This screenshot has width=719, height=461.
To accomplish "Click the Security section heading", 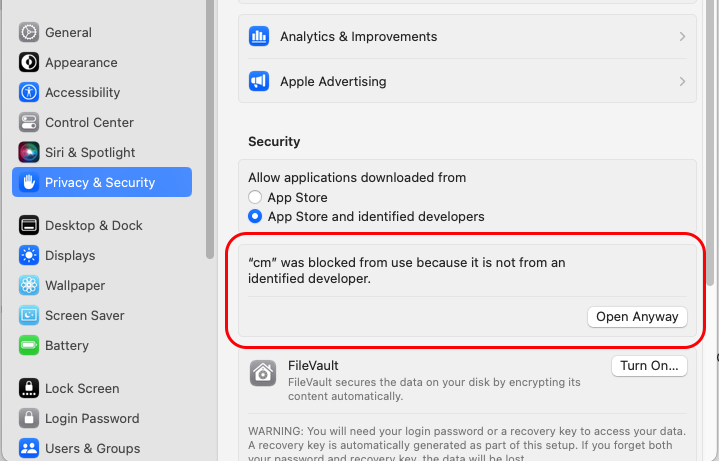I will [x=274, y=141].
